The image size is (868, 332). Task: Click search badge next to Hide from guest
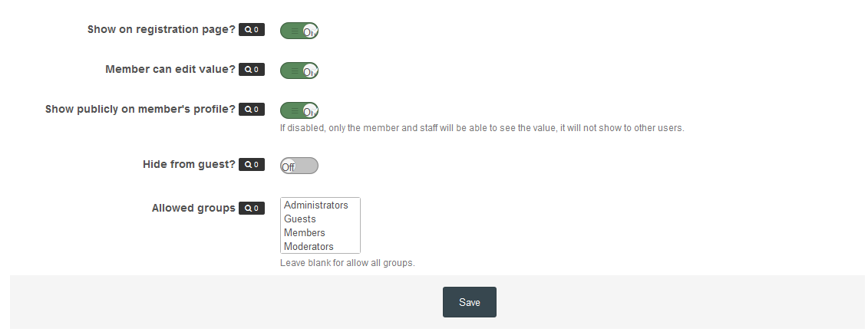click(x=252, y=165)
